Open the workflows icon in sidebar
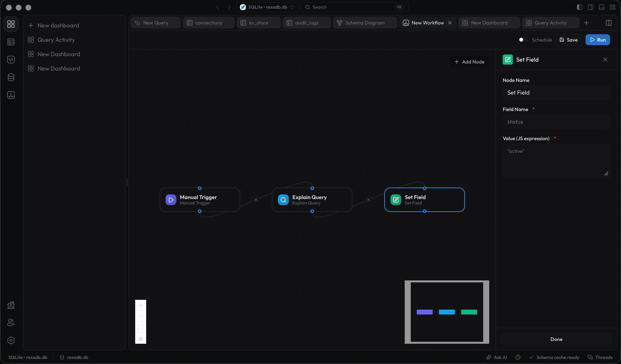This screenshot has height=364, width=621. pos(11,95)
